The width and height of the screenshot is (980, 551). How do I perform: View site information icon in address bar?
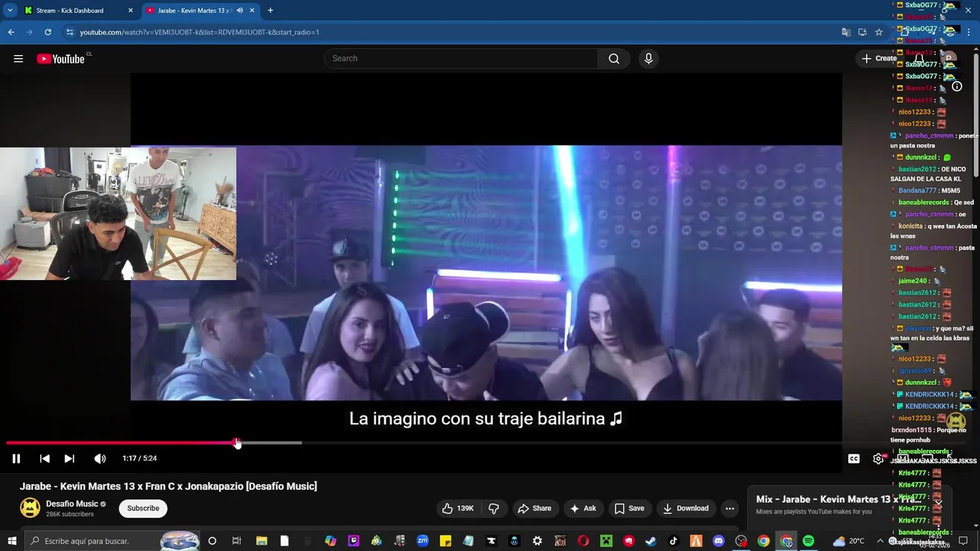pos(70,32)
